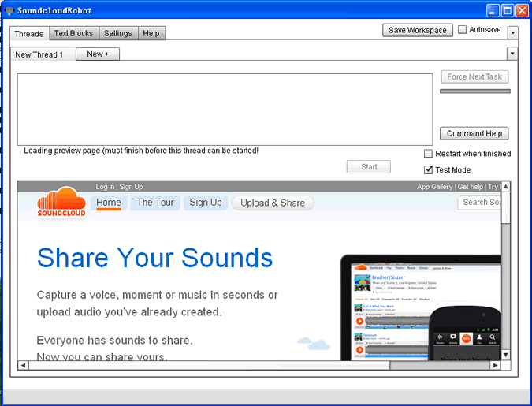Screen dimensions: 532x406
Task: Click the Sign Up link in gray top bar
Action: click(x=131, y=187)
